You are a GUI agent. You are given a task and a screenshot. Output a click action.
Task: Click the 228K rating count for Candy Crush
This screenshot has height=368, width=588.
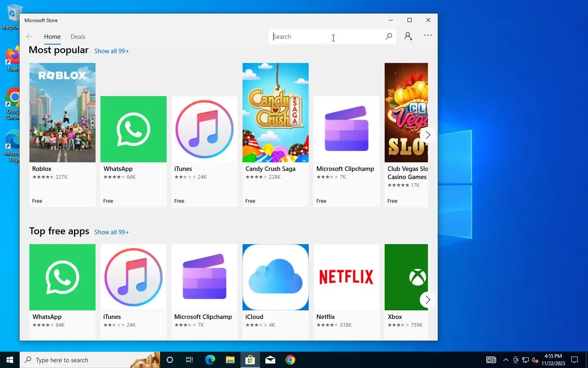click(x=275, y=177)
